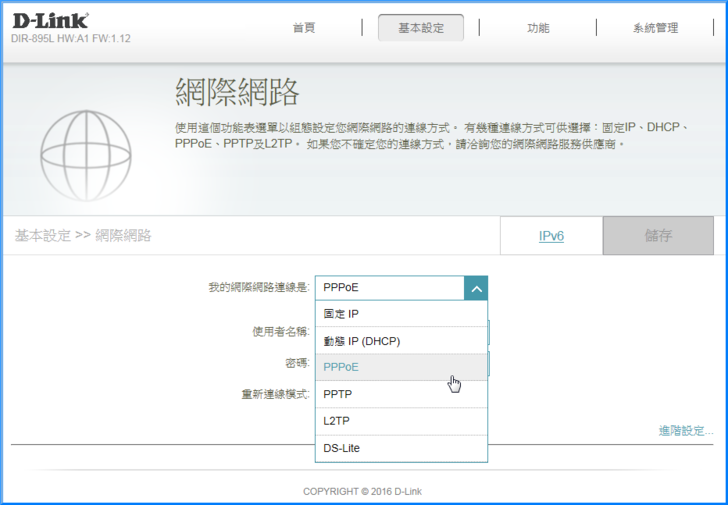Click the DIR-895L firmware version text
The image size is (728, 505).
[x=71, y=39]
